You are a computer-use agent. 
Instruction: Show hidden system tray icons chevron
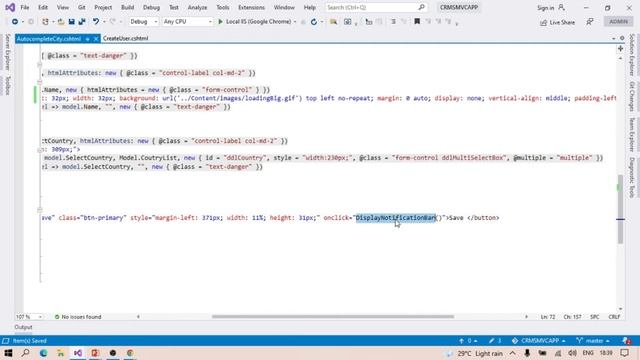click(x=513, y=353)
